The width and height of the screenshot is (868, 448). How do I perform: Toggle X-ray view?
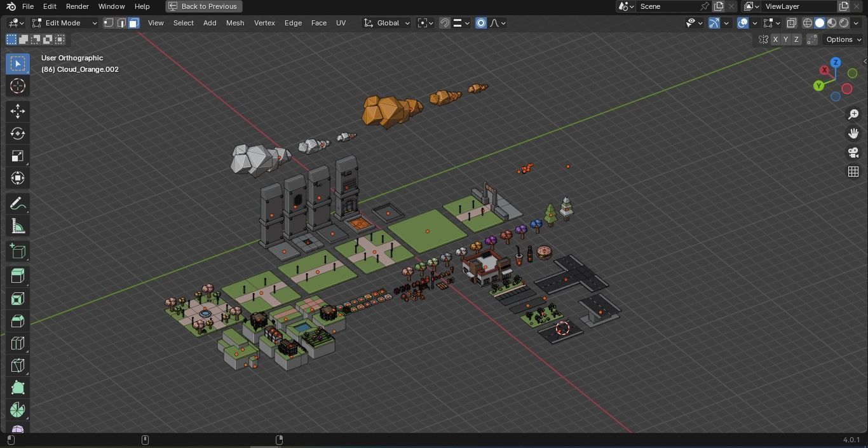[x=791, y=23]
